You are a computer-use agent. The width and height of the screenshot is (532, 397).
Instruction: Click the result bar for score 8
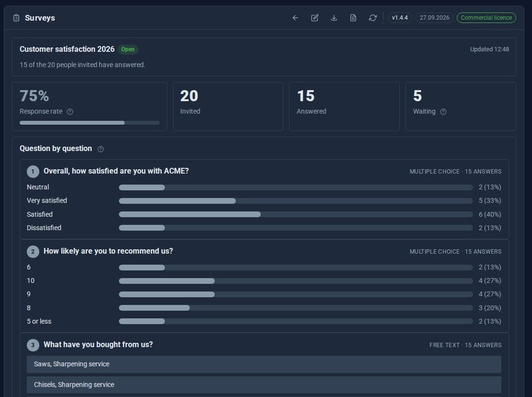(x=296, y=308)
